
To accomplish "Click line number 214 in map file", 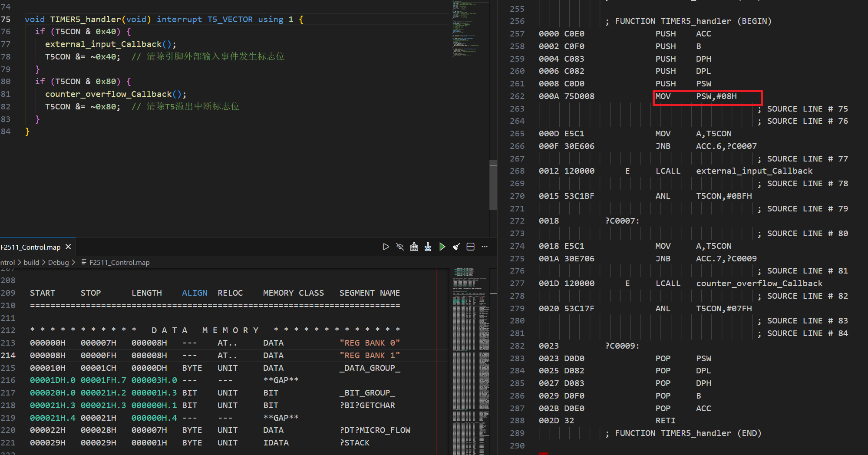I will [x=8, y=356].
